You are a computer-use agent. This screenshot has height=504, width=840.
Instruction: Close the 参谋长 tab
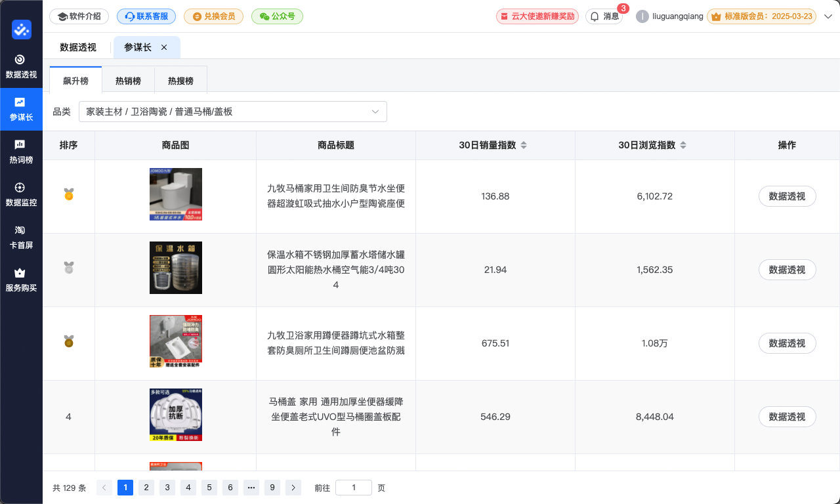point(164,47)
